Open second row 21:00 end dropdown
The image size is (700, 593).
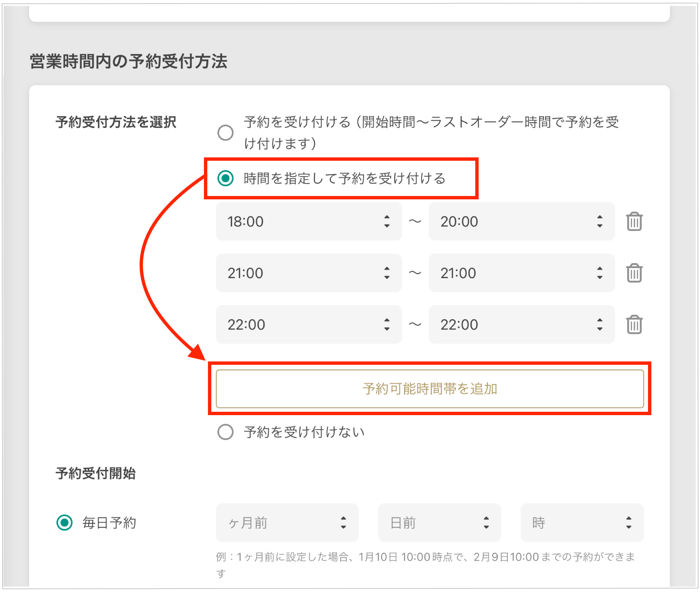pos(521,273)
